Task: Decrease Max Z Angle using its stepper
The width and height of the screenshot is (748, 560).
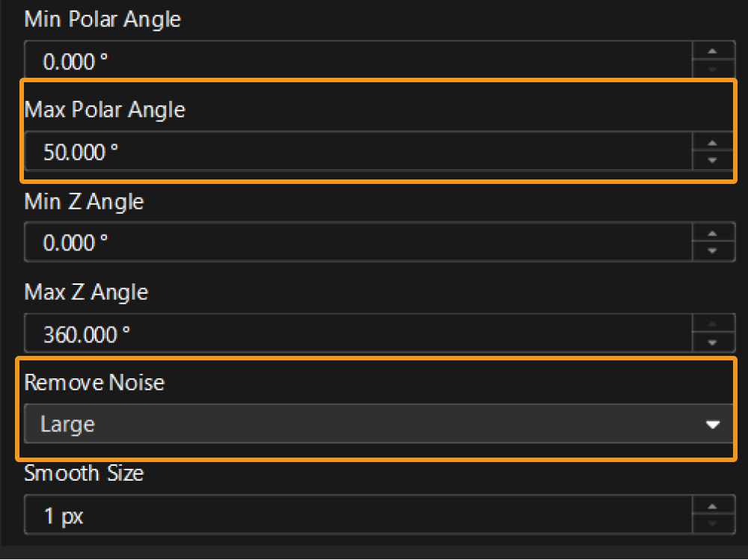Action: point(713,340)
